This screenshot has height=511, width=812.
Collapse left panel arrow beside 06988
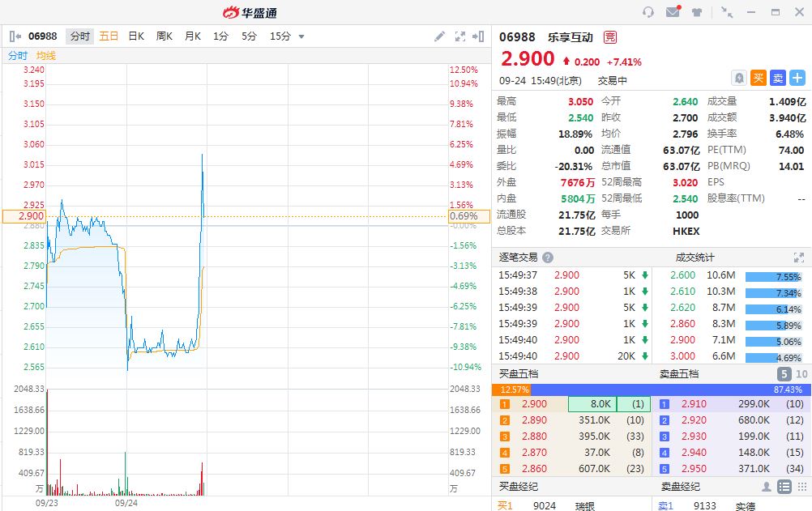[15, 36]
